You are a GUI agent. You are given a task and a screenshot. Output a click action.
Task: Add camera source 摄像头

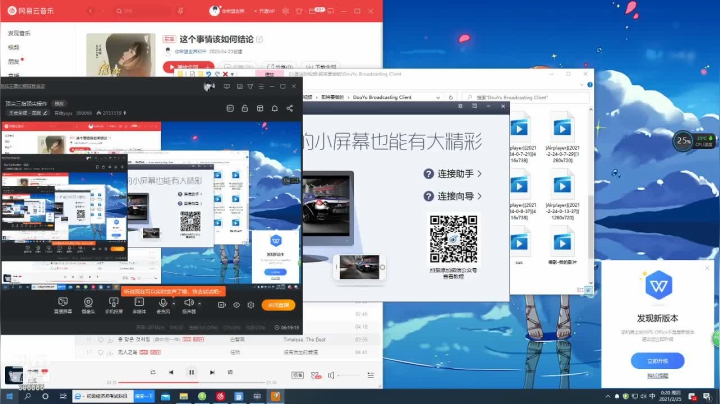pyautogui.click(x=88, y=305)
